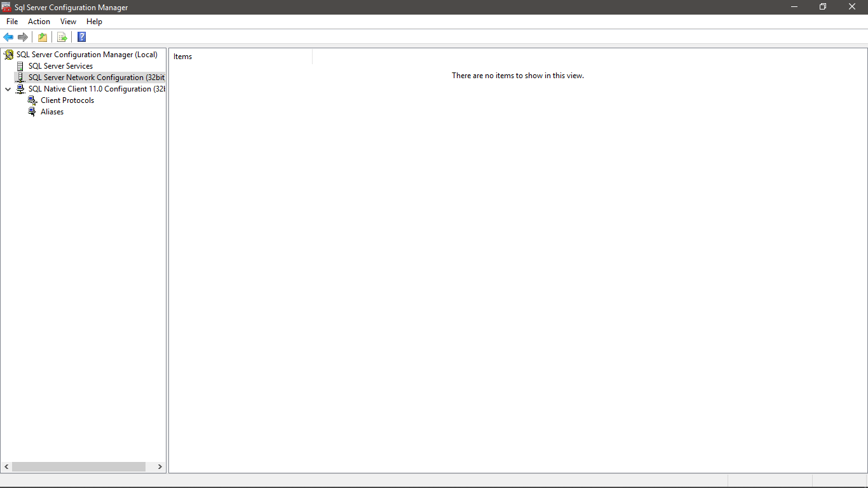Click the Client Protocols node icon
This screenshot has height=488, width=868.
pos(32,100)
